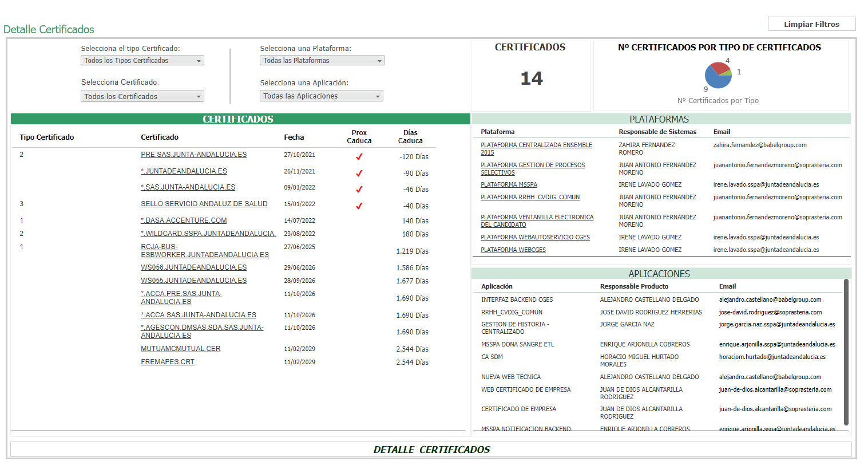Open the *.ACCA.SAS.JUNTA-ANDALUCIA.ES link
The width and height of the screenshot is (868, 469).
199,315
